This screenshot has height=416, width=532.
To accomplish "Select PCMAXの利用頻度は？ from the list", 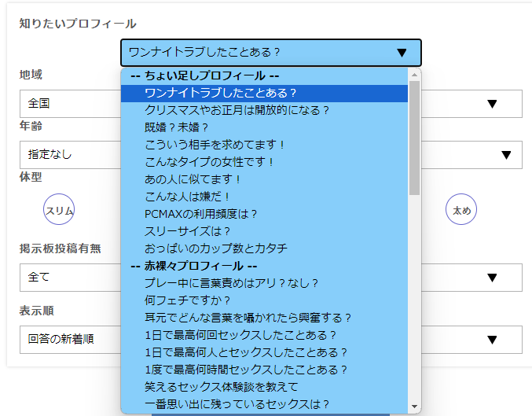I will (x=201, y=214).
